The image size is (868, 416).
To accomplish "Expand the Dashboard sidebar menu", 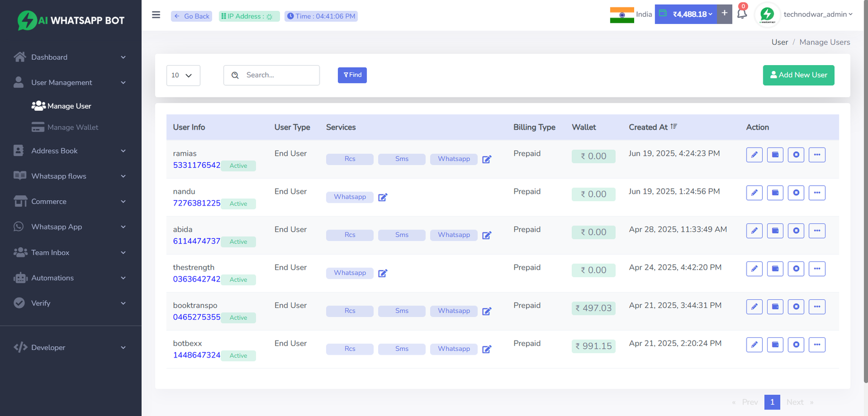I will (x=71, y=57).
